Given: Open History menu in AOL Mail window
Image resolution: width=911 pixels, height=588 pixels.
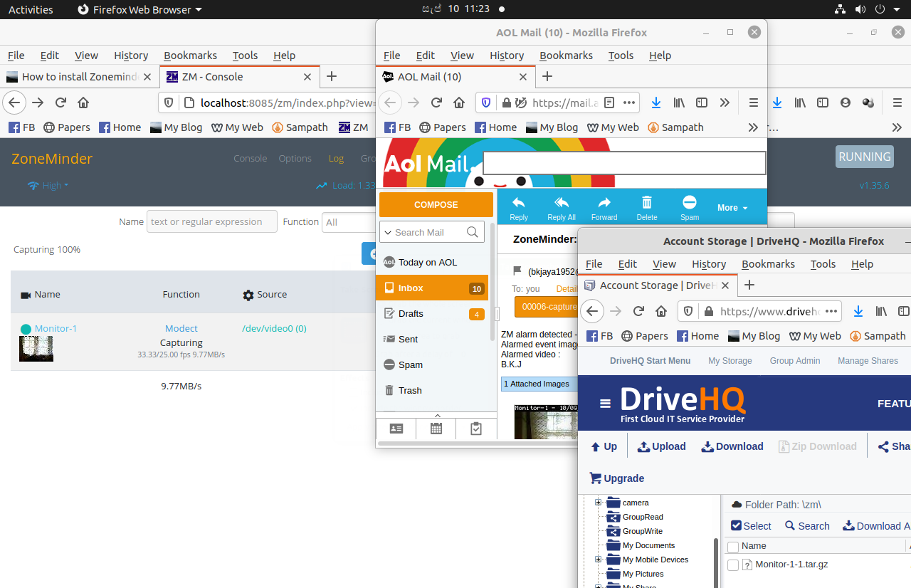Looking at the screenshot, I should tap(507, 56).
